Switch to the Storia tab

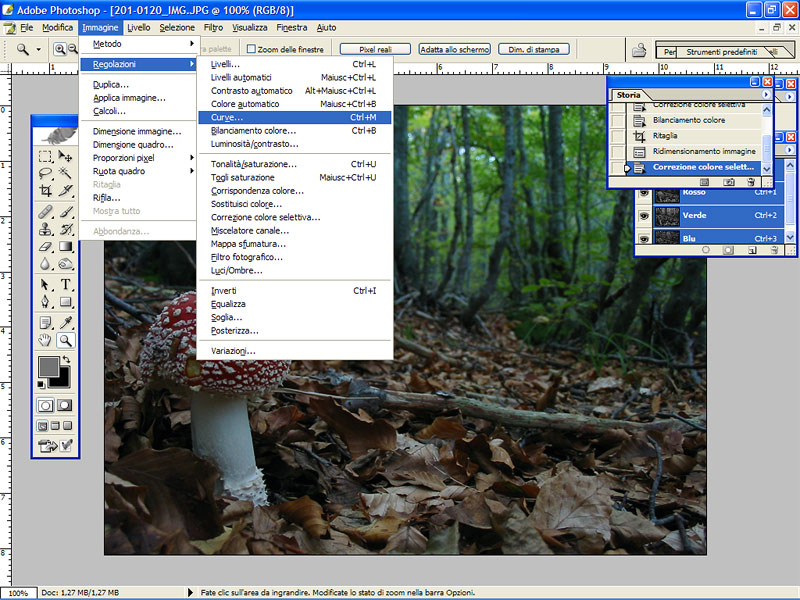click(628, 95)
